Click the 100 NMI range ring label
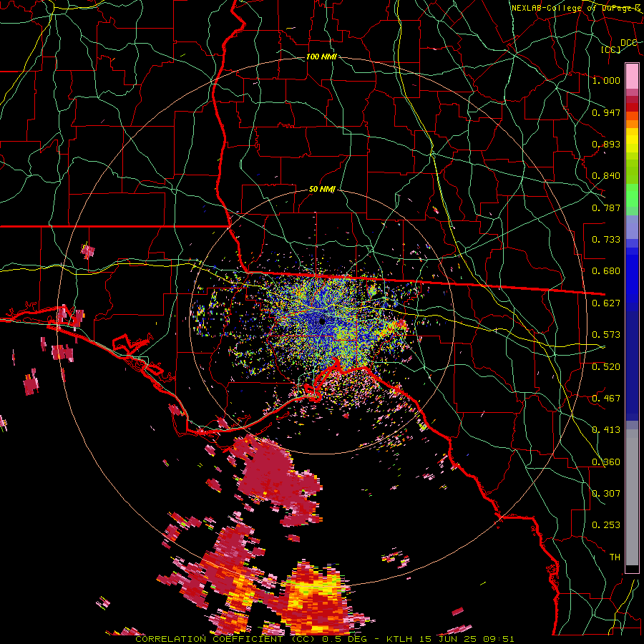 pos(321,57)
